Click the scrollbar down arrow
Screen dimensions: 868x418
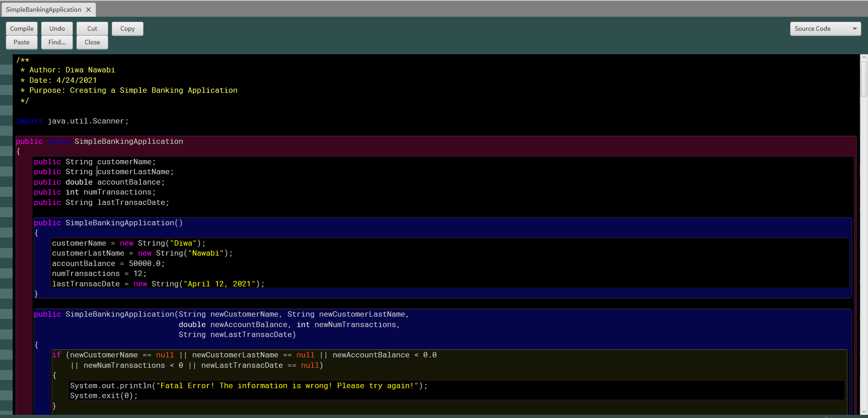click(x=863, y=412)
